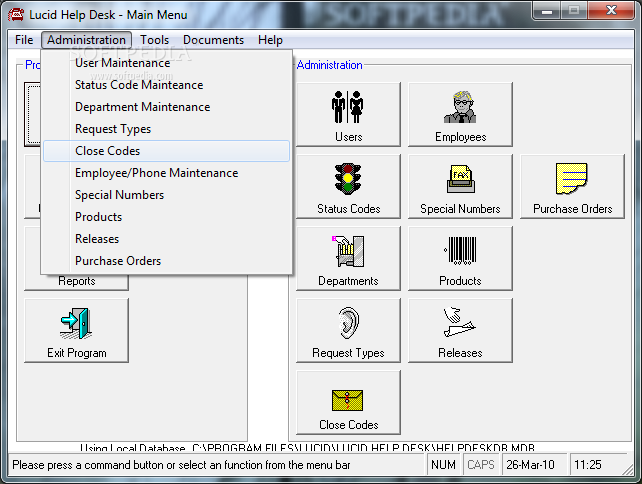
Task: Click the CAPS status bar indicator
Action: (x=481, y=465)
